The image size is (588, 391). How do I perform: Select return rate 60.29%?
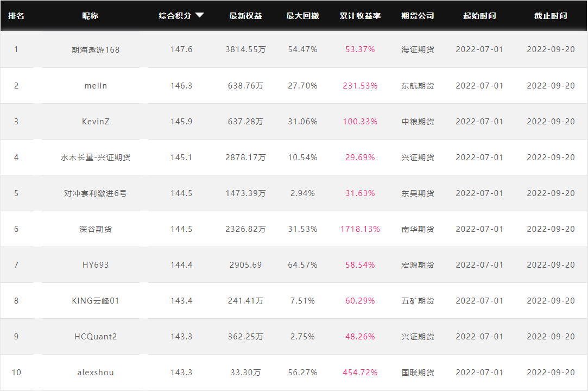[360, 301]
